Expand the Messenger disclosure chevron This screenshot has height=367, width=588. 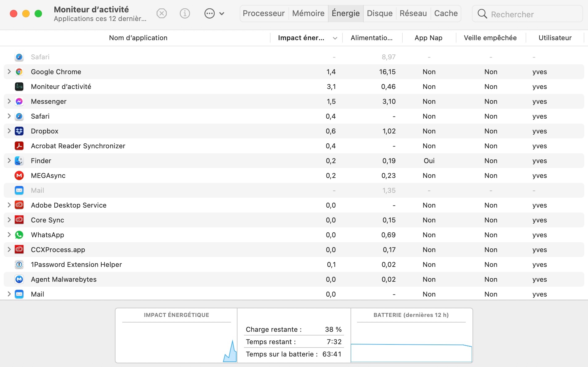(9, 101)
